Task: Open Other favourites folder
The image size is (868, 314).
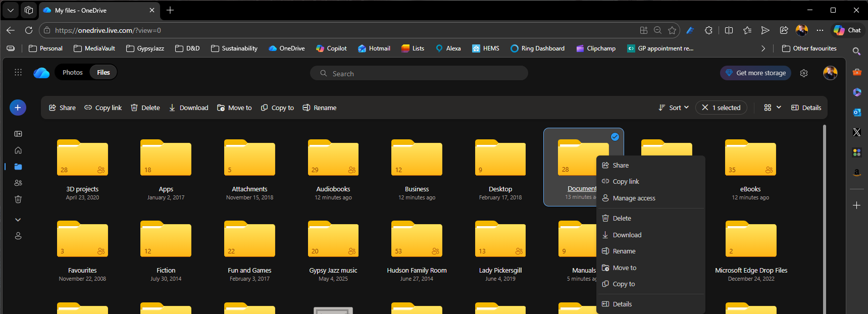Action: point(809,48)
